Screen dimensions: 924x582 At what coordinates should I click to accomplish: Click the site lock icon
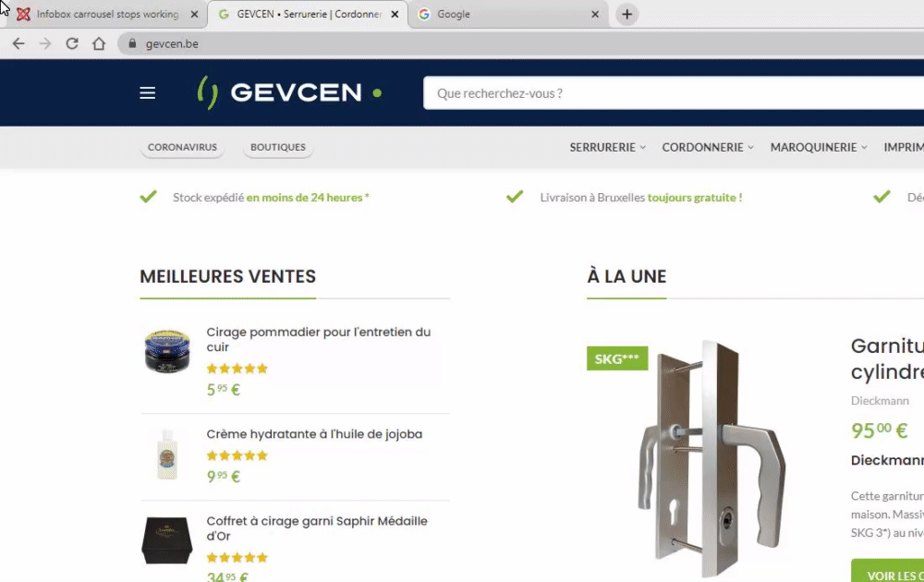132,43
